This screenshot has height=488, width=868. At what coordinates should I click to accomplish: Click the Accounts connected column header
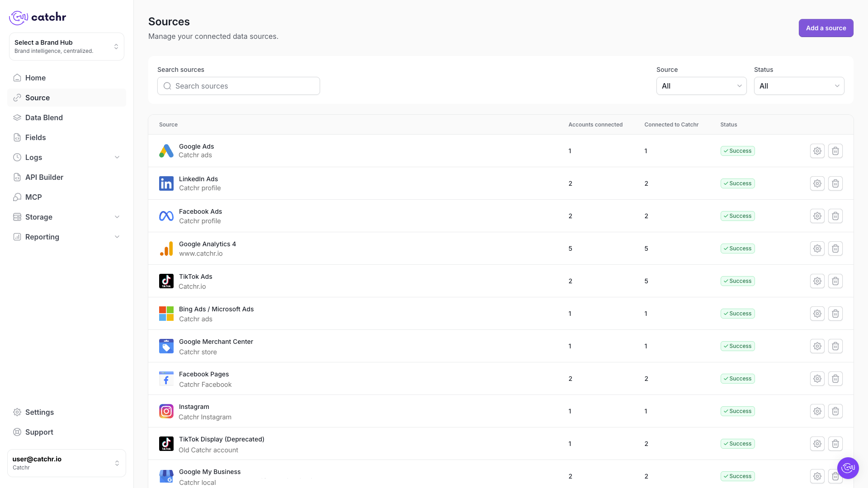tap(595, 125)
